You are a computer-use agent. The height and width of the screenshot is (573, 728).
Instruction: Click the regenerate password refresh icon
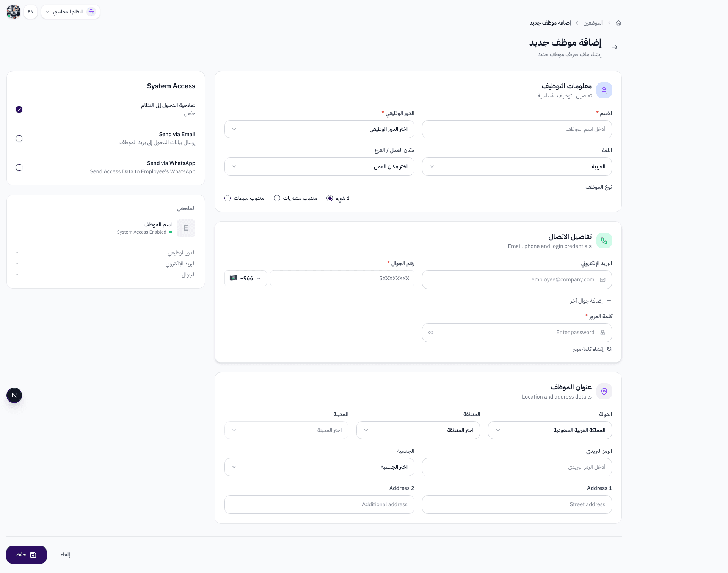point(609,349)
